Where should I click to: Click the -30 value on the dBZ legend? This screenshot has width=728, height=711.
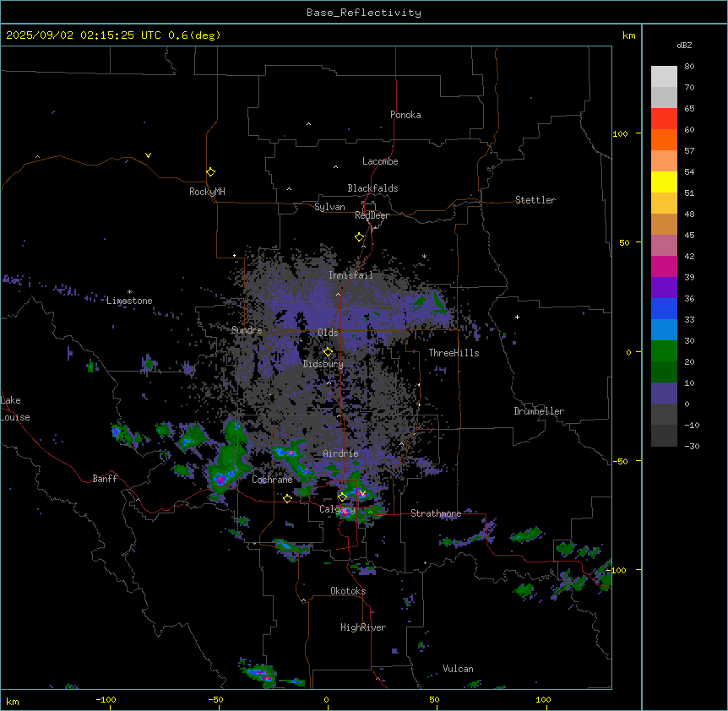pos(692,447)
